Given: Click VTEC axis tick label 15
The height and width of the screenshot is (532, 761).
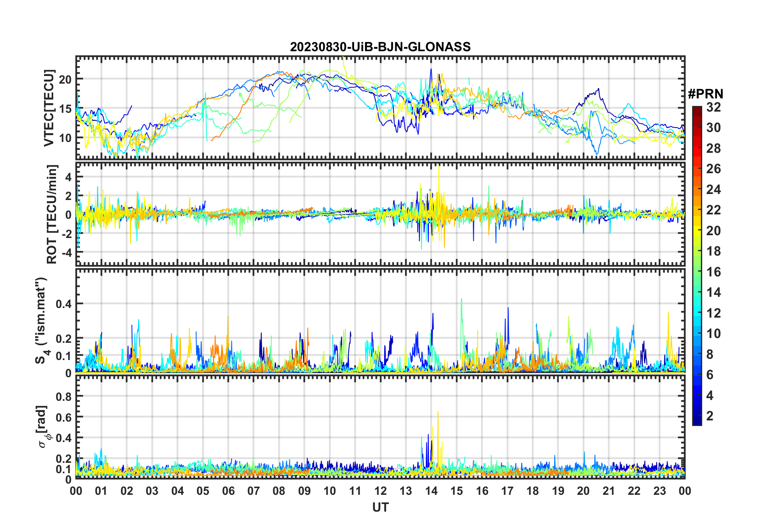Looking at the screenshot, I should pyautogui.click(x=65, y=108).
